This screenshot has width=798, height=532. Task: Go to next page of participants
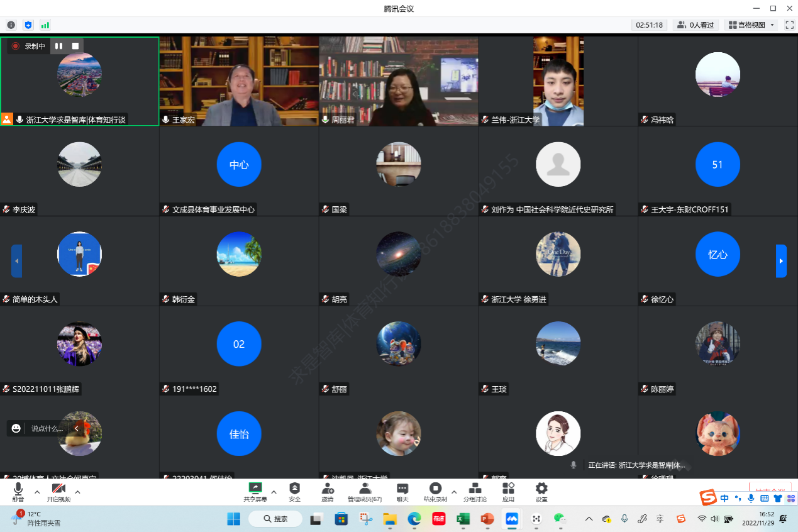tap(781, 261)
